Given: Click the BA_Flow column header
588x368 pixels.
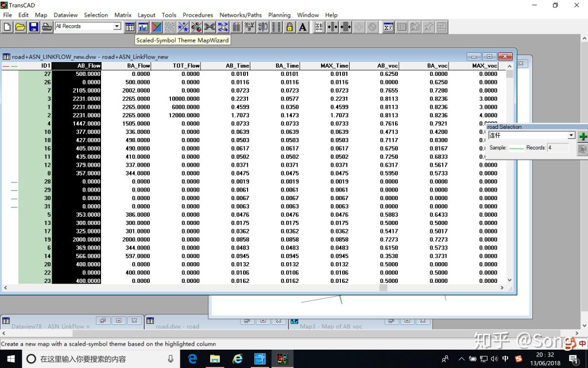Looking at the screenshot, I should coord(126,66).
